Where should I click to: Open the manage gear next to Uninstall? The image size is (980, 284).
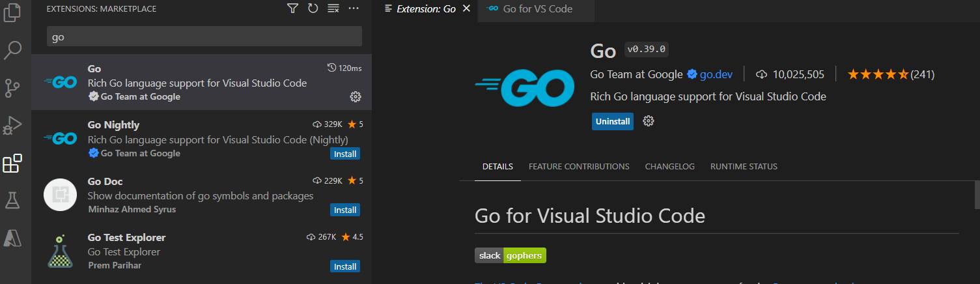648,121
